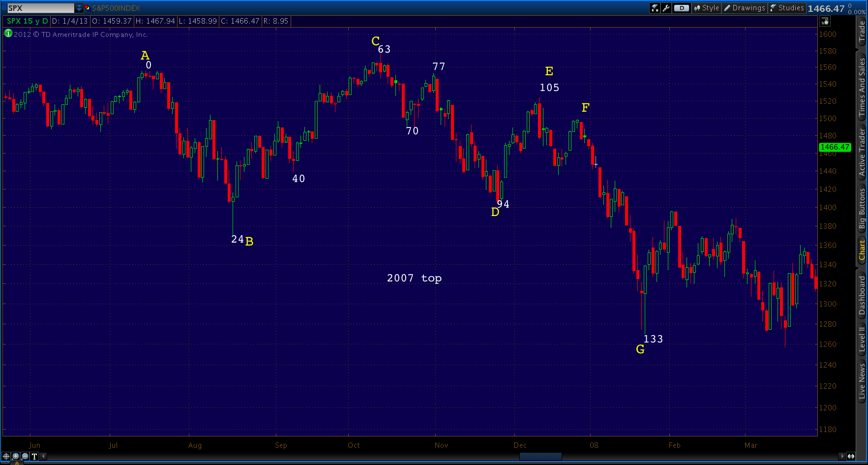Switch to the Dashboard side tab
The image size is (868, 465).
click(x=862, y=295)
